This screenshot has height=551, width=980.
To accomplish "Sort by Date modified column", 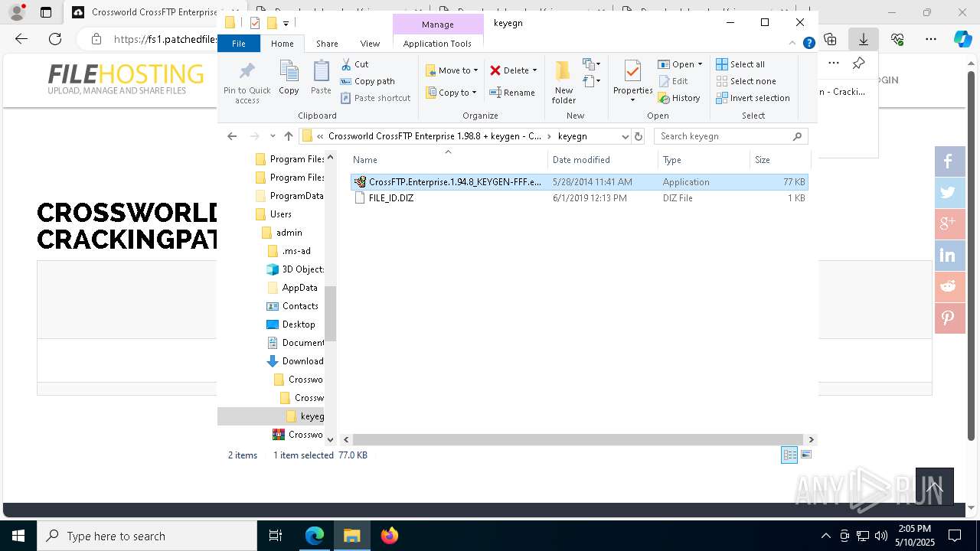I will point(603,159).
